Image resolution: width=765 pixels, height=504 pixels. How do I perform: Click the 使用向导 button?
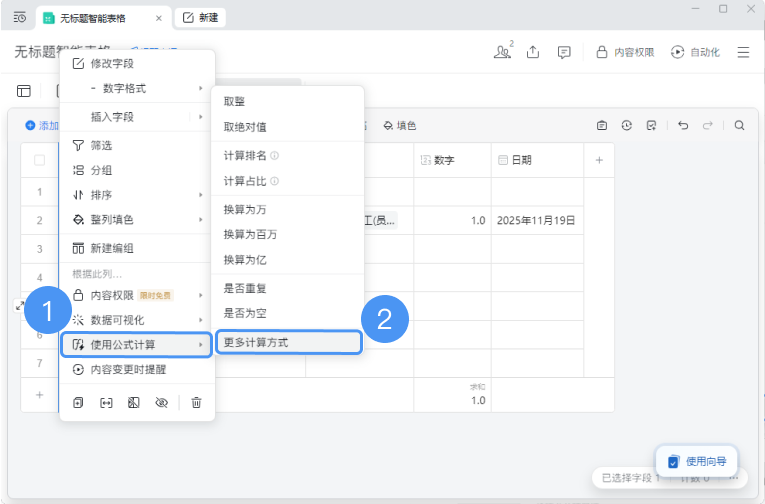coord(697,461)
